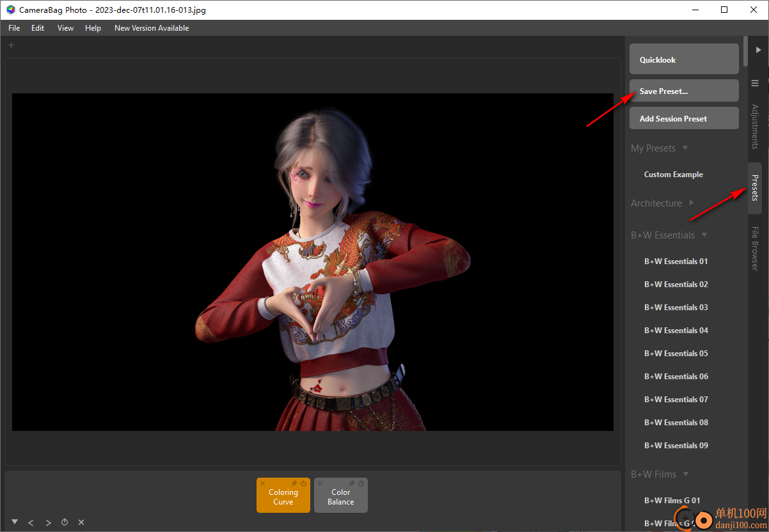Apply the B+W Essentials 05 preset
This screenshot has width=769, height=532.
(676, 353)
